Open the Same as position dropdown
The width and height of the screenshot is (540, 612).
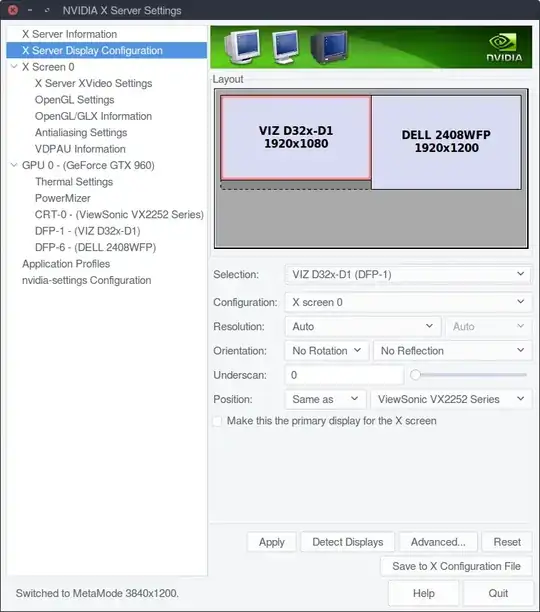point(325,399)
